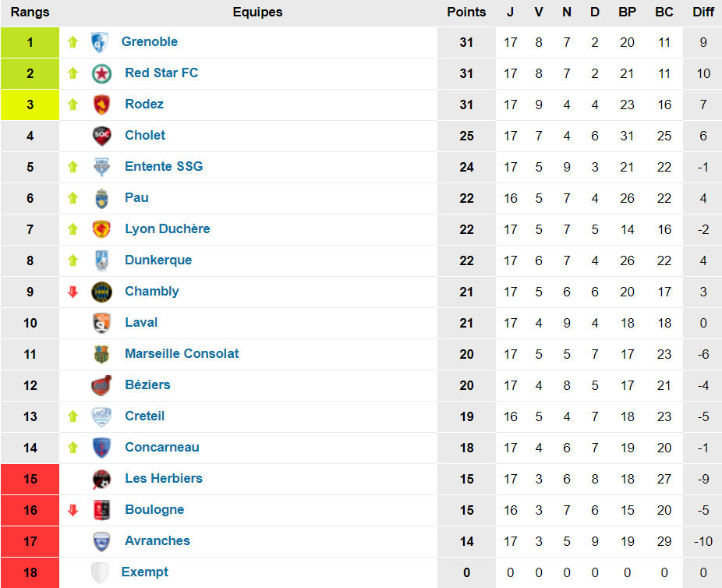The image size is (722, 588).
Task: Click the Cholet SOC logo
Action: point(101,136)
